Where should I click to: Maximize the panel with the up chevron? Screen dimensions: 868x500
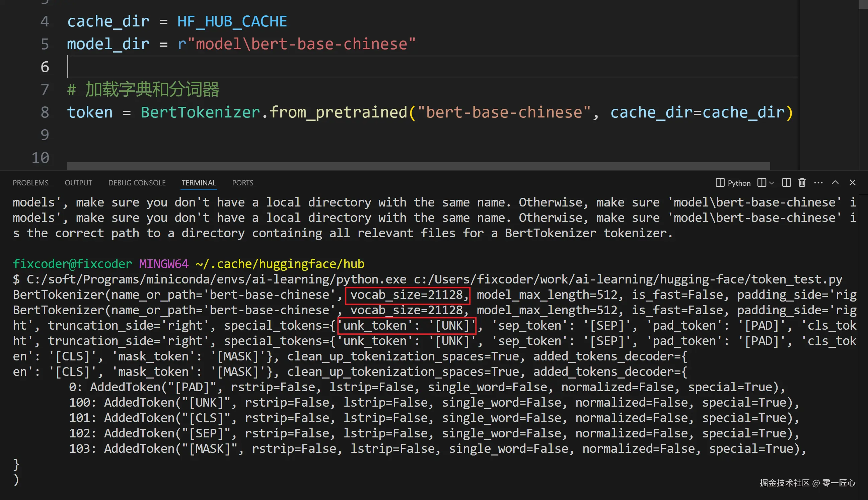coord(835,182)
